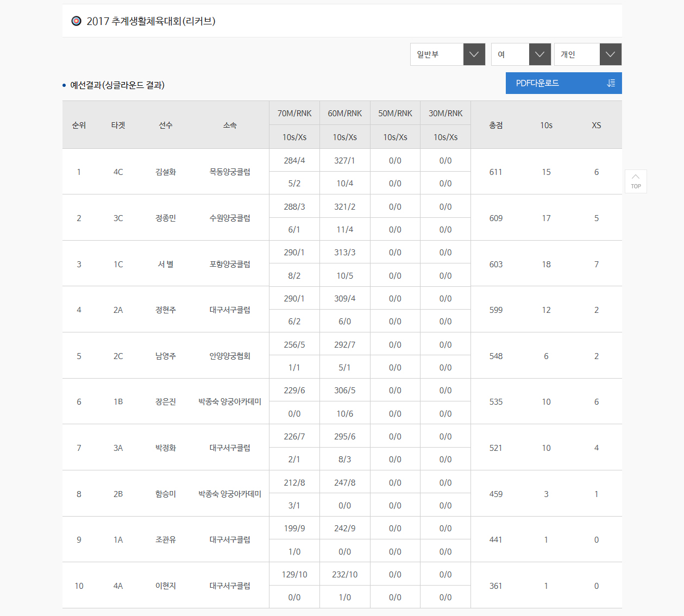
Task: Click player 서 별 in rank 3
Action: pos(166,264)
